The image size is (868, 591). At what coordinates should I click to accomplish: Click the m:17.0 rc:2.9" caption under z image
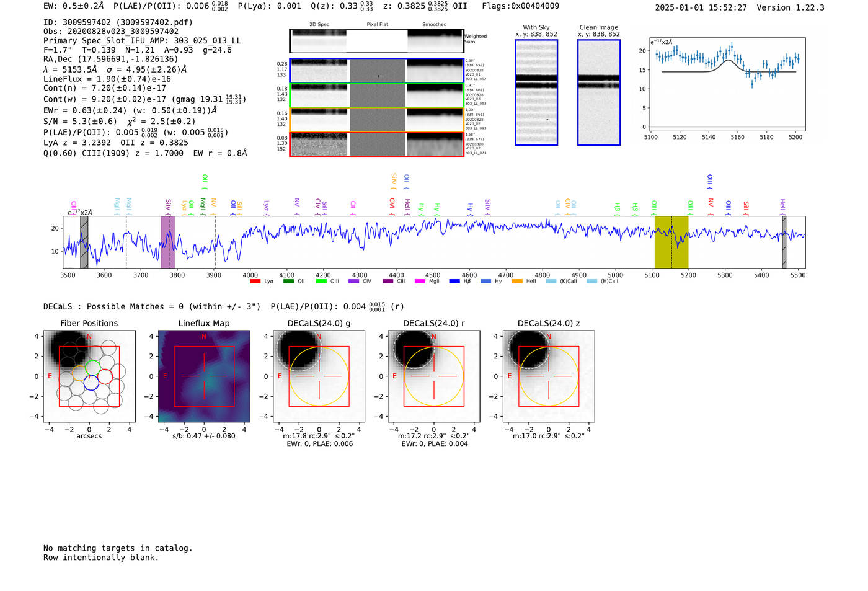(549, 436)
